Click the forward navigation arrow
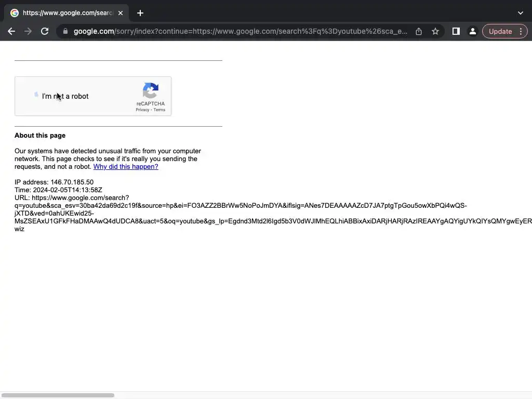This screenshot has width=532, height=399. point(28,31)
